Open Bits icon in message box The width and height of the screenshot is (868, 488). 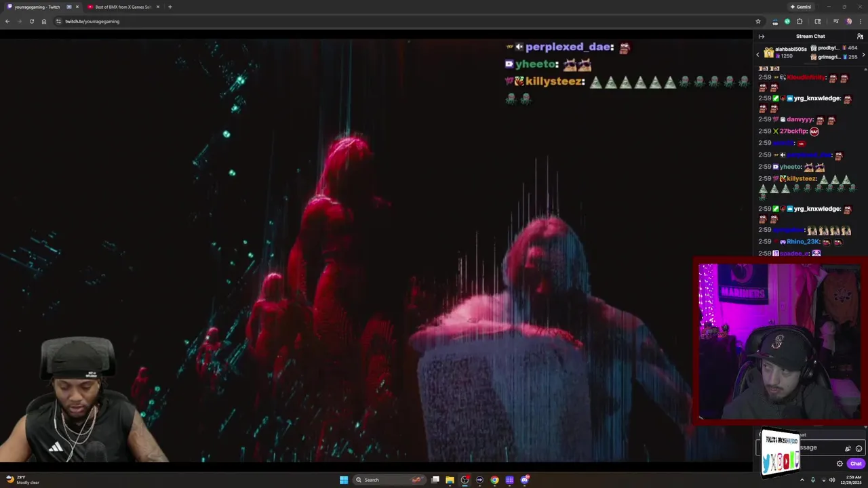point(848,448)
